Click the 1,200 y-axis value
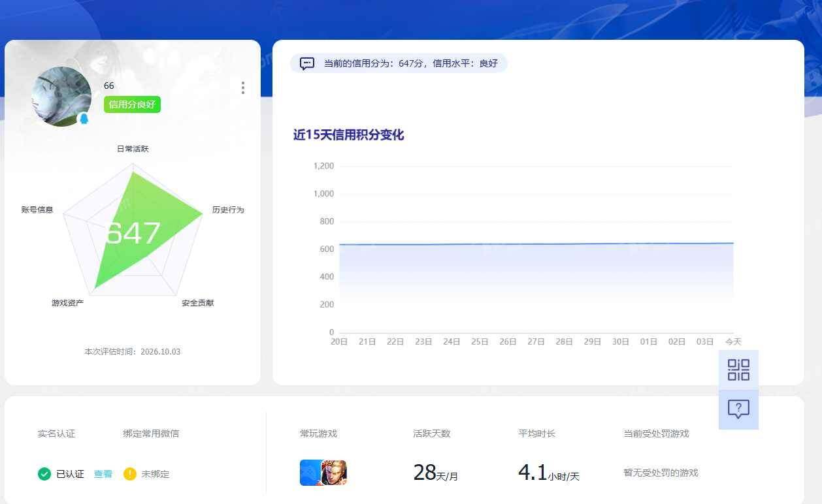The height and width of the screenshot is (504, 822). coord(323,166)
